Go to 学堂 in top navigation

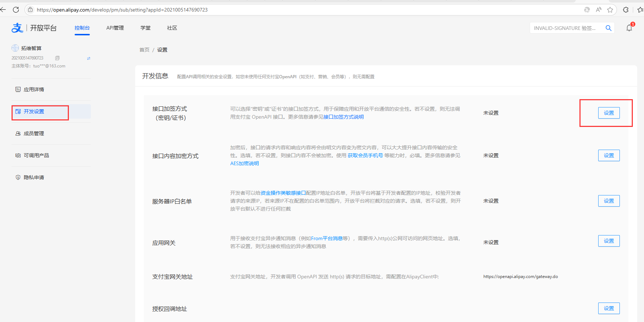(146, 28)
